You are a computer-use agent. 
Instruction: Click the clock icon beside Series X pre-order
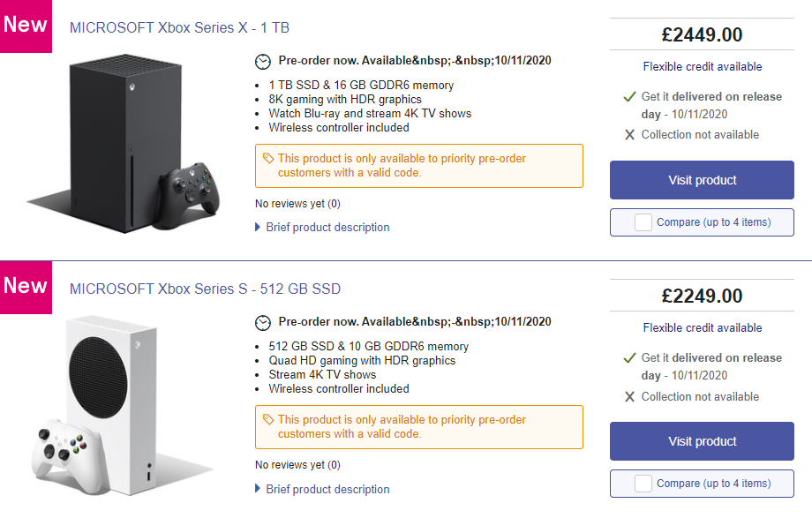(x=263, y=61)
